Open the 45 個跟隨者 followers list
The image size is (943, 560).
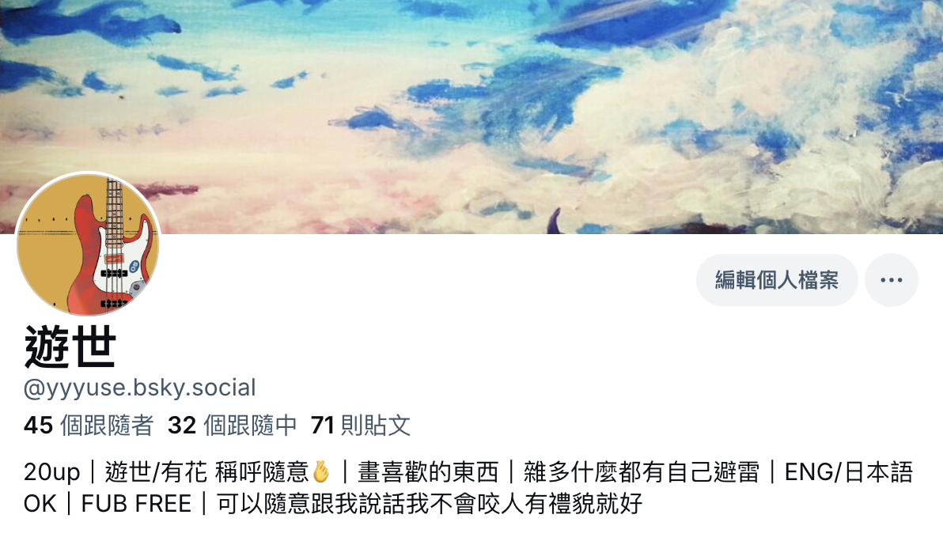point(89,426)
